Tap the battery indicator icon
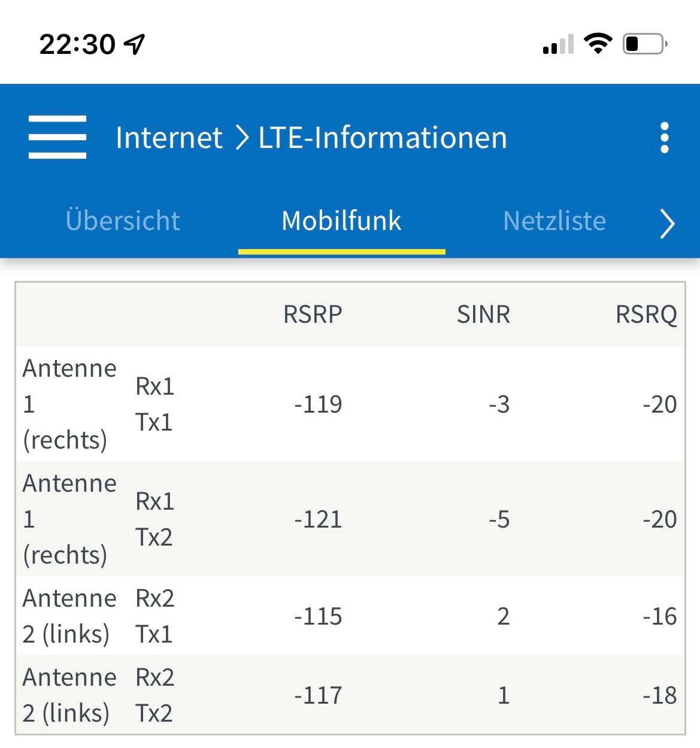The image size is (700, 748). (645, 44)
